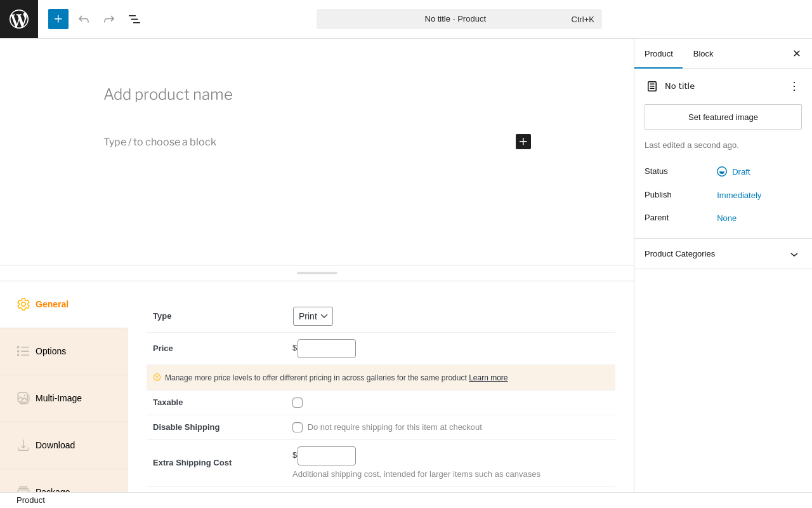812x508 pixels.
Task: Open the three-dot options menu beside No title
Action: [x=794, y=86]
